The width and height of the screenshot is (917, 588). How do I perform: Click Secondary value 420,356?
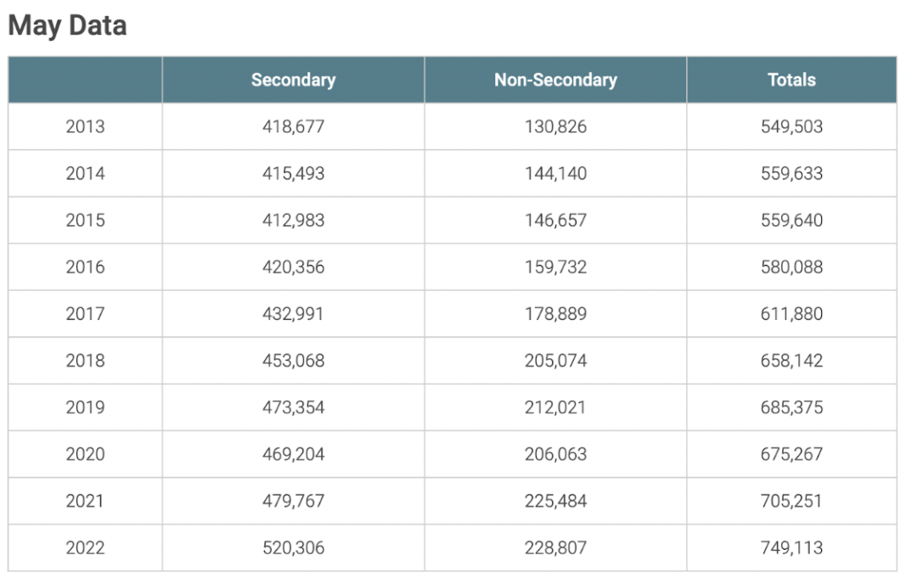coord(293,267)
